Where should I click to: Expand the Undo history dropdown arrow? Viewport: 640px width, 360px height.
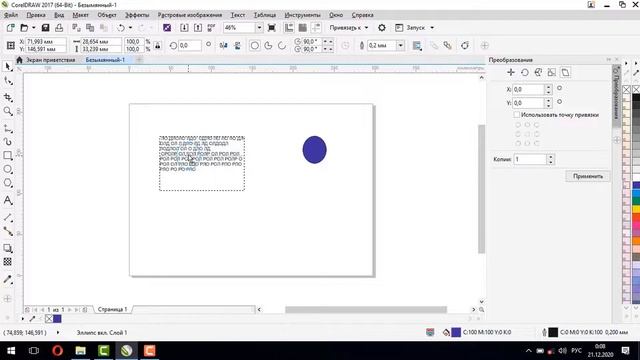[x=130, y=28]
